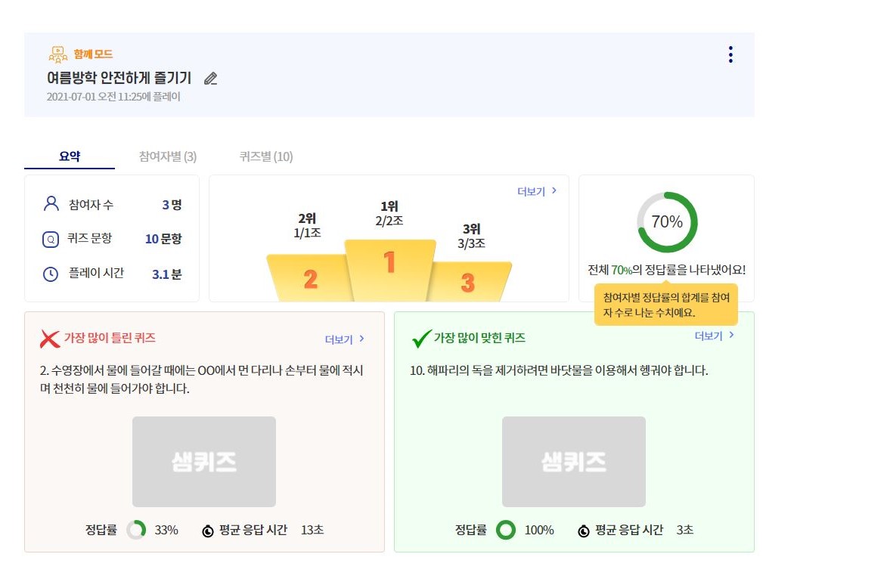Switch to the 퀴즈별 (10) tab

(x=266, y=156)
